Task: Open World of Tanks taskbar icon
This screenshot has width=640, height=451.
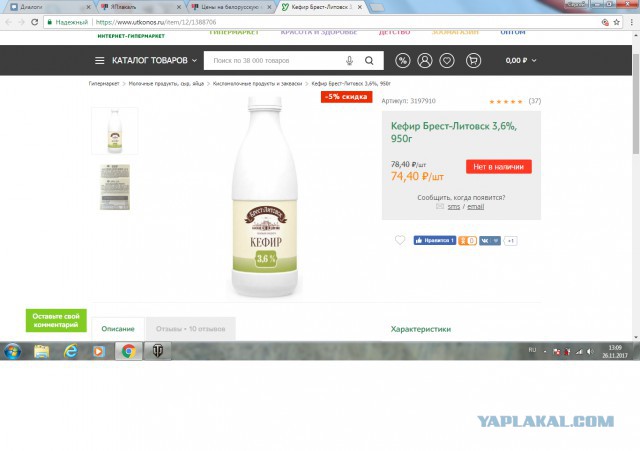Action: click(158, 351)
